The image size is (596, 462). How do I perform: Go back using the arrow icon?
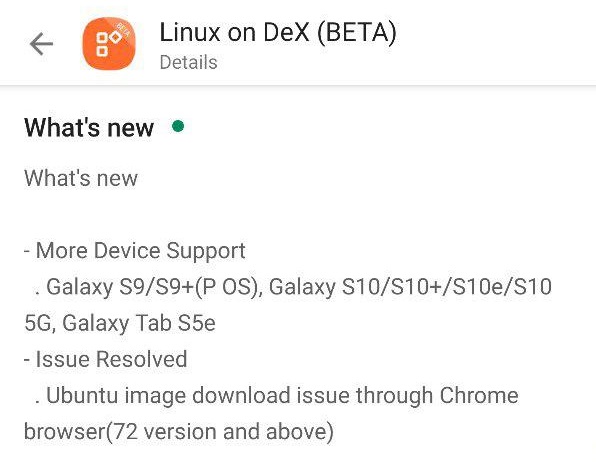tap(41, 44)
